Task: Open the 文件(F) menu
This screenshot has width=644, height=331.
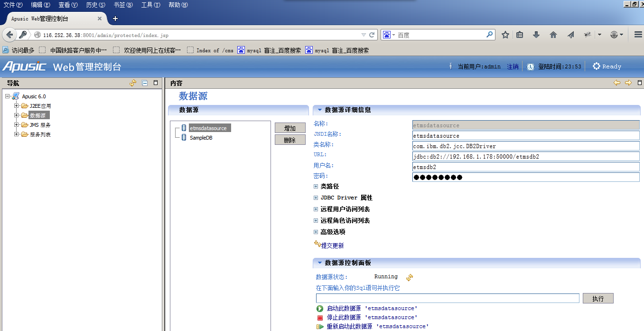Action: [x=13, y=5]
